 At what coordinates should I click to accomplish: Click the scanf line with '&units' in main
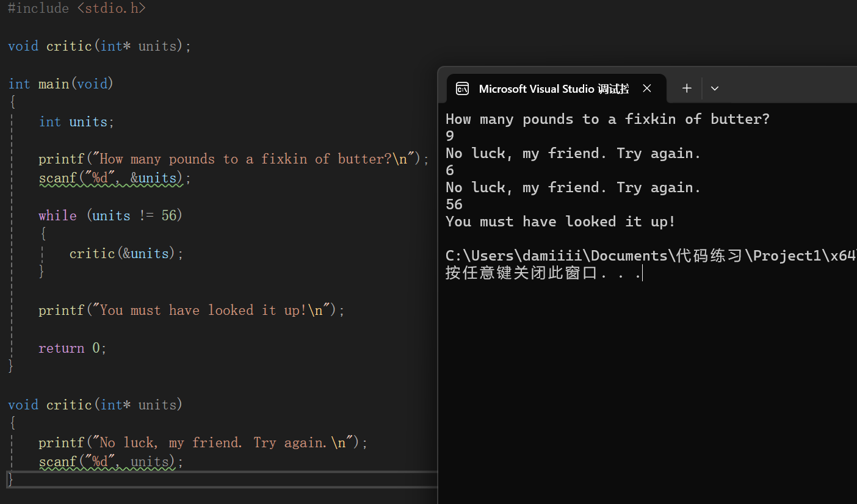point(115,178)
